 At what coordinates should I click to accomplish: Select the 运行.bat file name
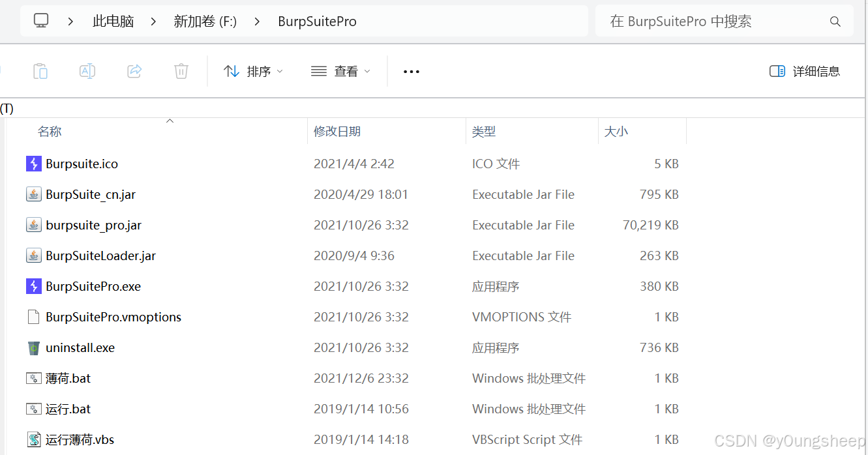[x=68, y=409]
